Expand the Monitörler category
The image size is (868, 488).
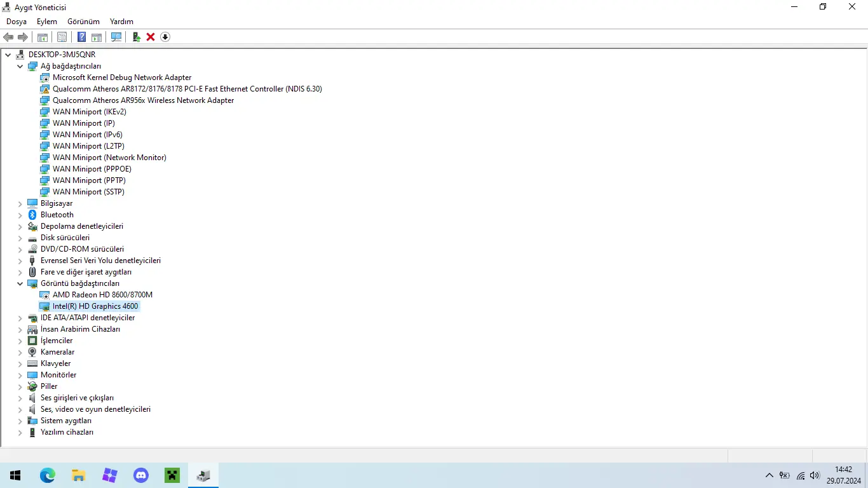point(20,375)
